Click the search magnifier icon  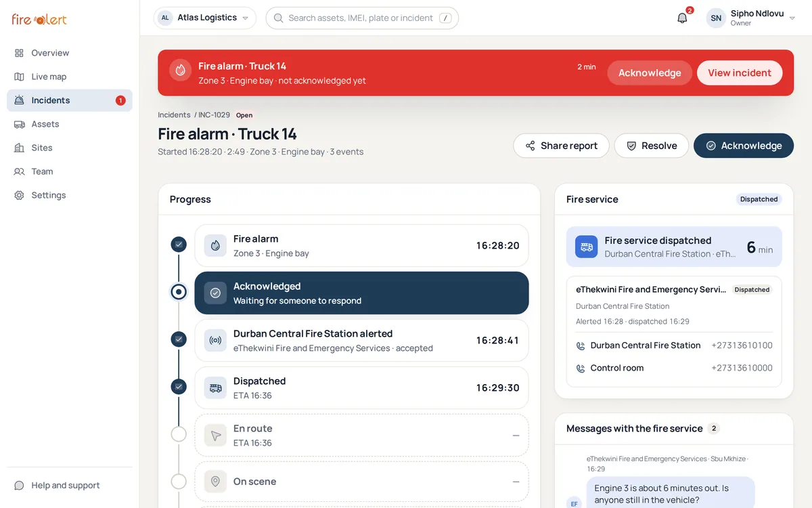coord(278,18)
